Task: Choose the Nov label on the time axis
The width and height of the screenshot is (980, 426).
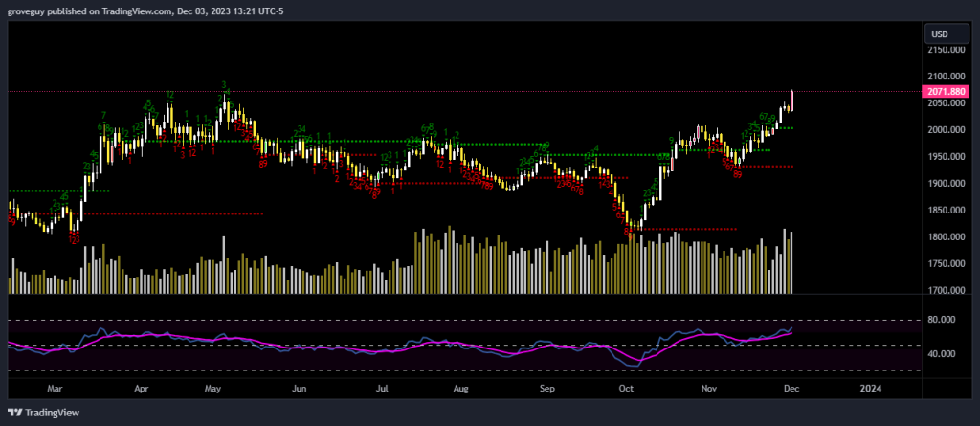Action: pos(709,389)
